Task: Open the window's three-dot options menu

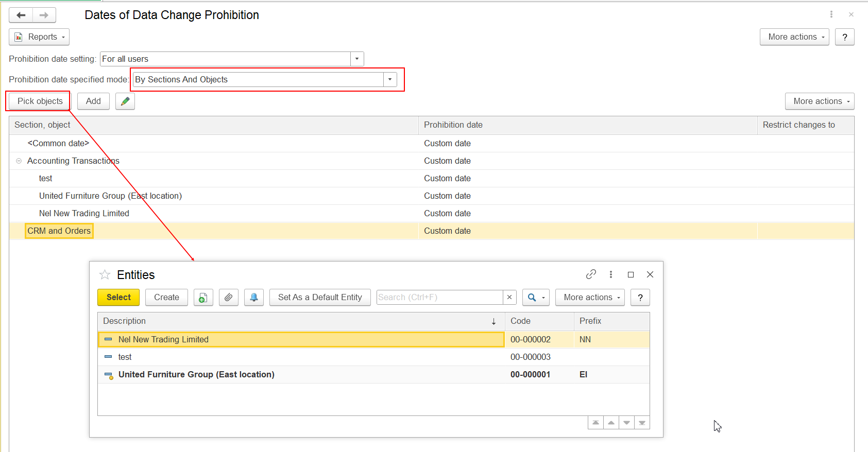Action: [x=831, y=14]
